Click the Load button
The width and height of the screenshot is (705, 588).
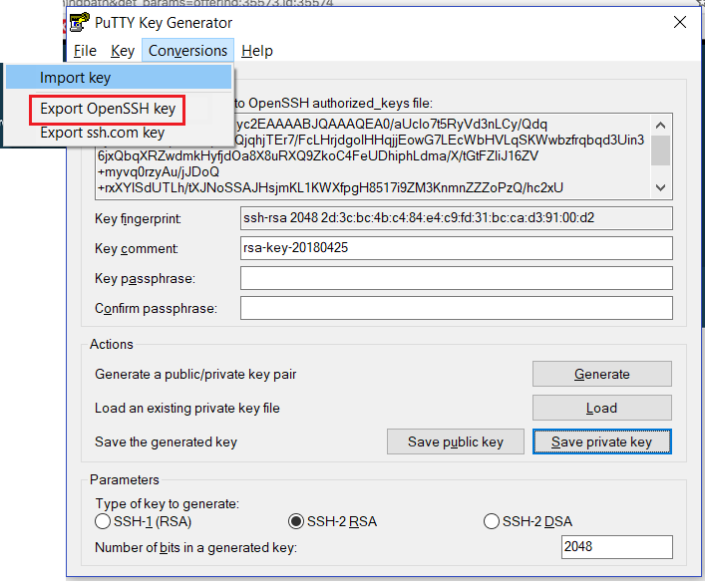point(602,408)
